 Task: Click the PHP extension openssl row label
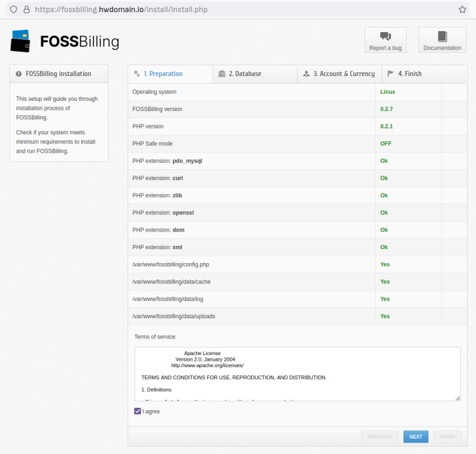coord(163,213)
